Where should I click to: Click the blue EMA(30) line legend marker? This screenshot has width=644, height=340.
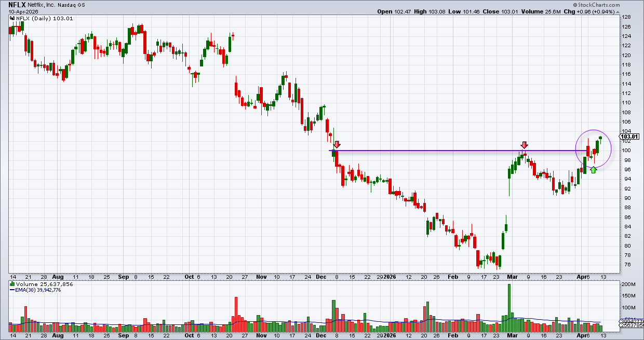point(12,290)
